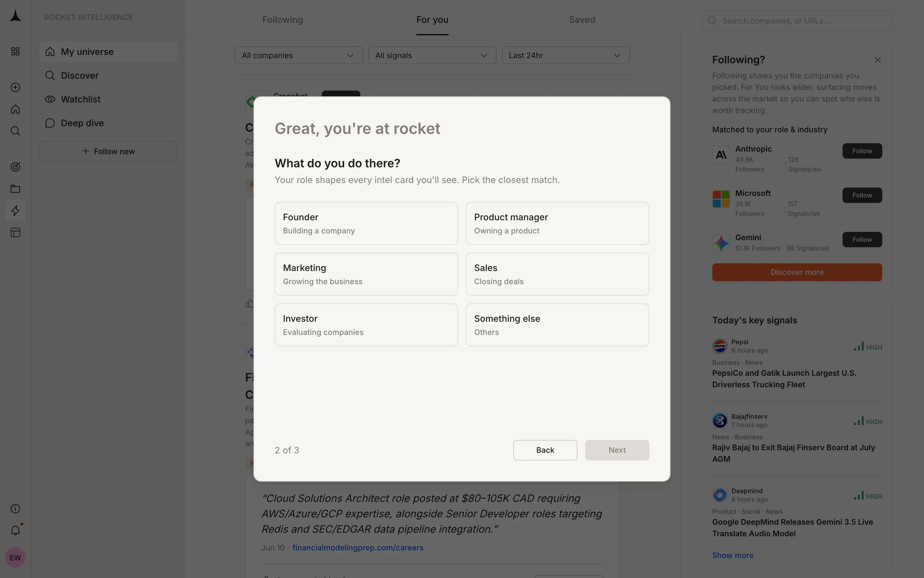Click the Deepmind logo icon

click(x=720, y=495)
